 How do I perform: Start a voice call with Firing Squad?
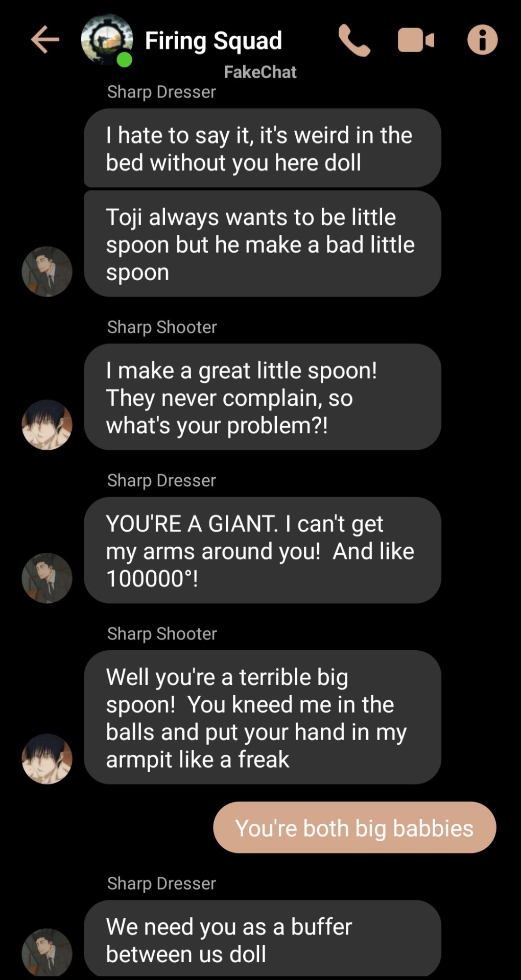coord(354,40)
